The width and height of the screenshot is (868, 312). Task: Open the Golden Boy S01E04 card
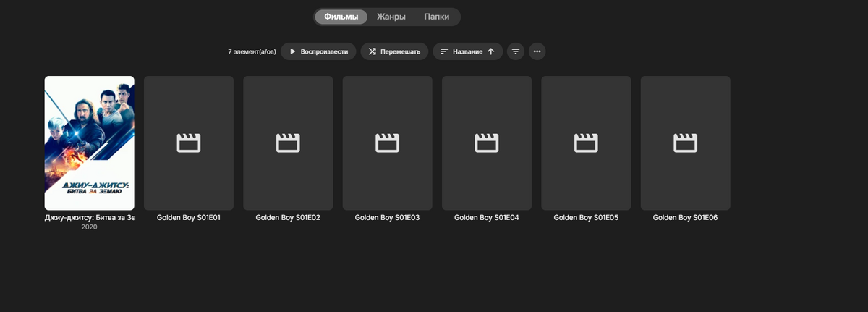click(487, 143)
